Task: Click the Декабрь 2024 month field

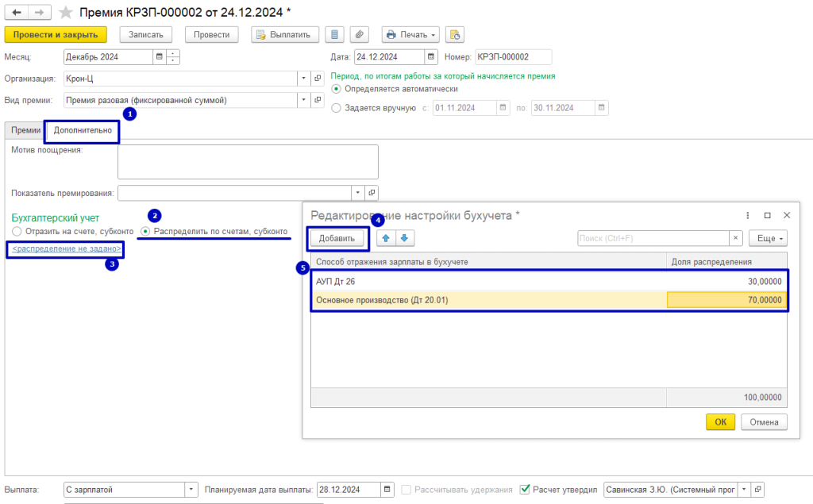Action: tap(108, 56)
